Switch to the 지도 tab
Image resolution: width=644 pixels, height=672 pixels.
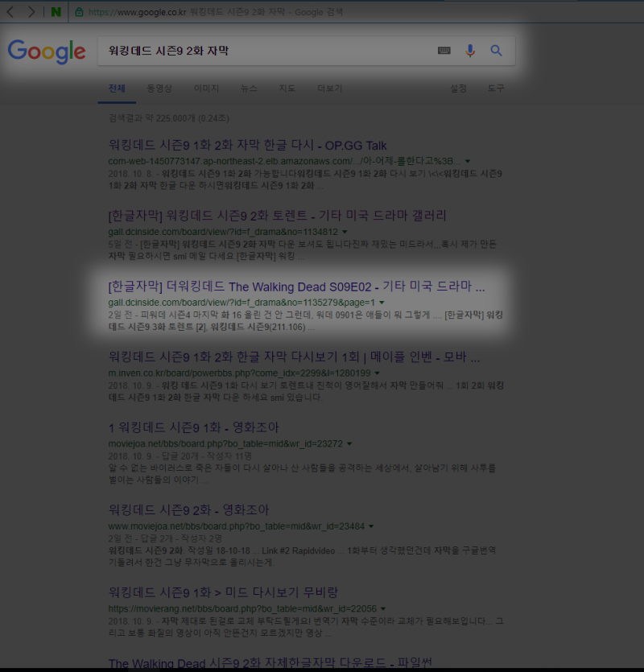click(x=287, y=89)
